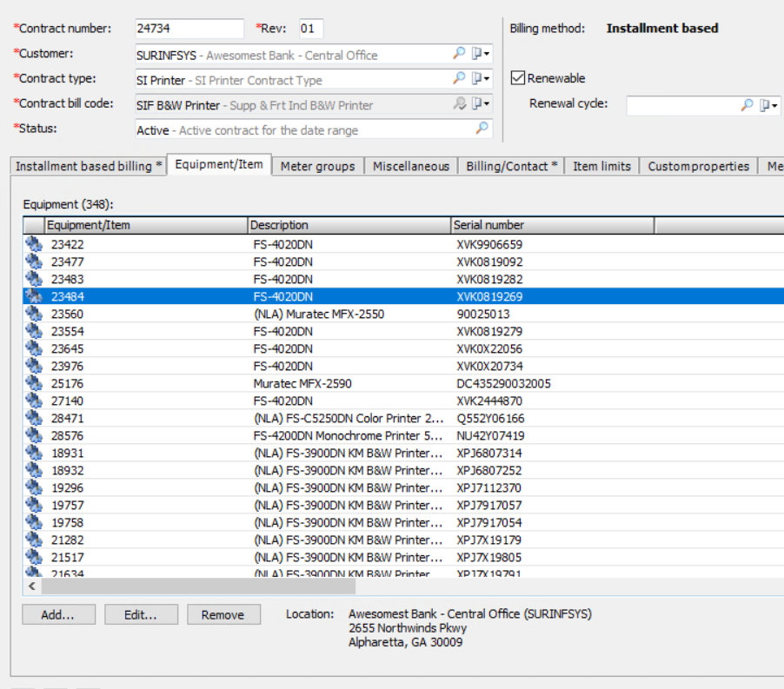The width and height of the screenshot is (784, 689).
Task: Select serial number DC435290032005
Action: 503,383
